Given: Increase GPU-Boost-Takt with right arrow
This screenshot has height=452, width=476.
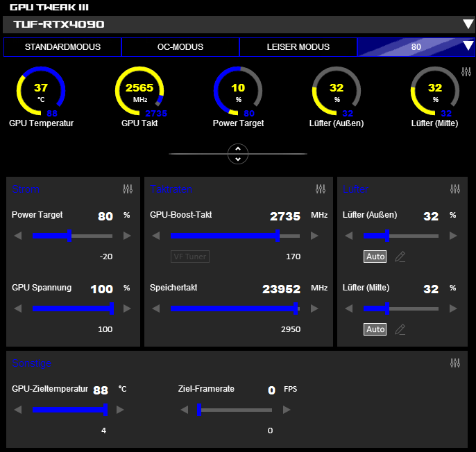Looking at the screenshot, I should (x=314, y=236).
